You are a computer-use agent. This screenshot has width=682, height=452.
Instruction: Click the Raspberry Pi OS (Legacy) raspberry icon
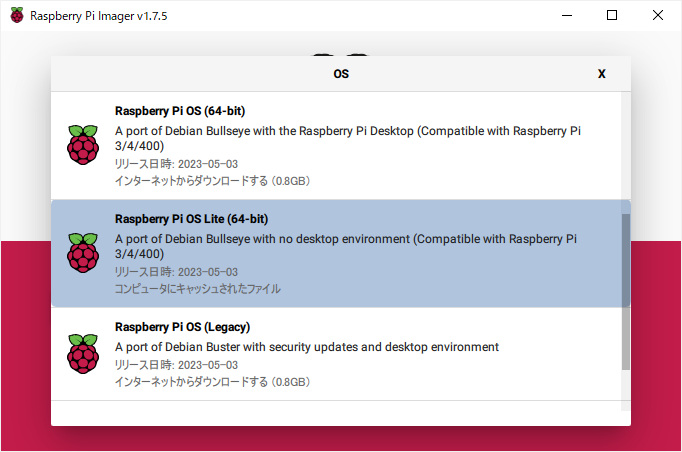tap(83, 354)
